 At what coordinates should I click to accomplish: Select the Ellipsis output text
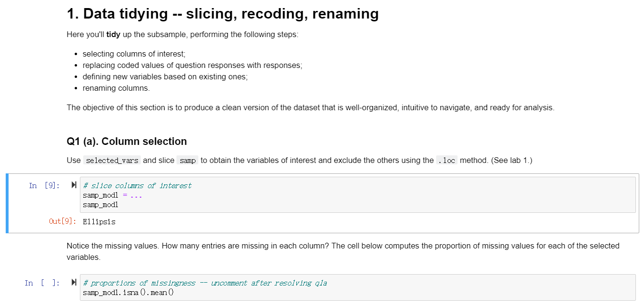[x=98, y=221]
